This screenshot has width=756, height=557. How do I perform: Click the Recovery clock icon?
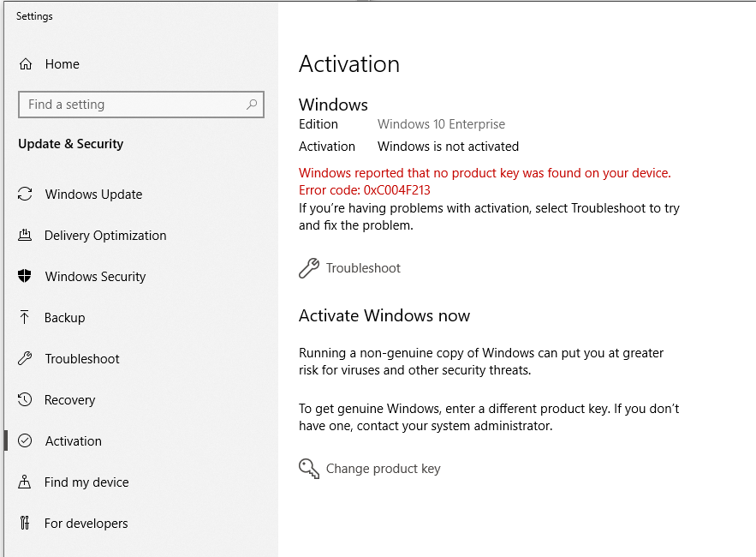25,399
